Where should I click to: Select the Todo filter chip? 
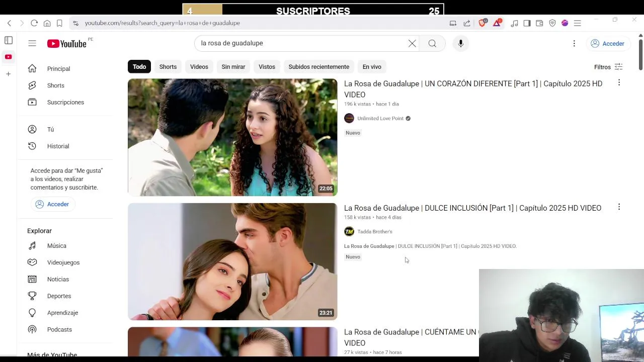coord(139,67)
